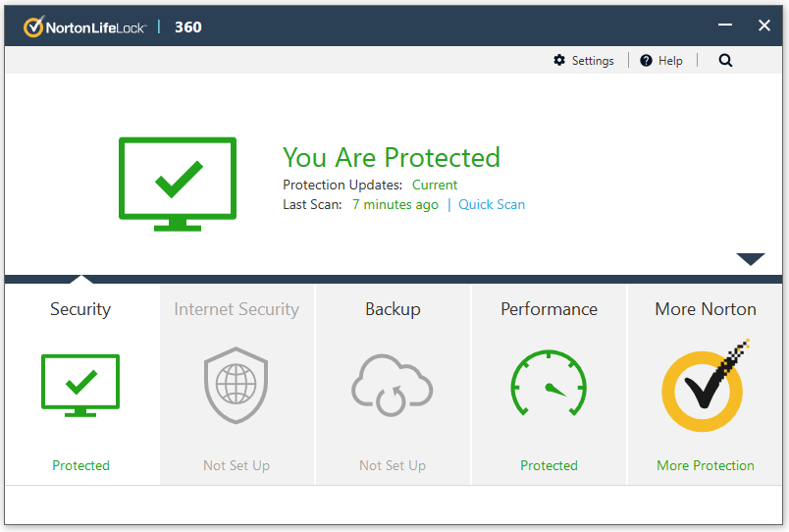The width and height of the screenshot is (789, 532).
Task: Click the Settings gear icon
Action: point(559,61)
